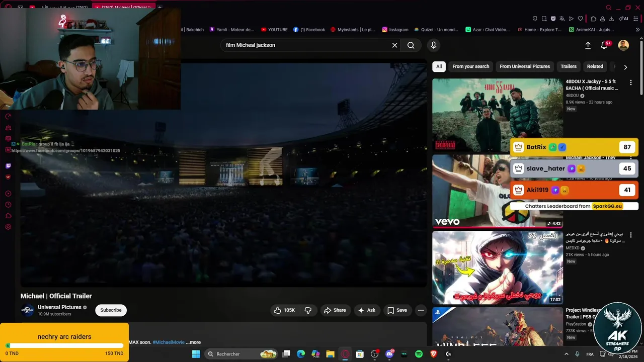Open the Windows Start button
The width and height of the screenshot is (644, 362).
point(196,354)
